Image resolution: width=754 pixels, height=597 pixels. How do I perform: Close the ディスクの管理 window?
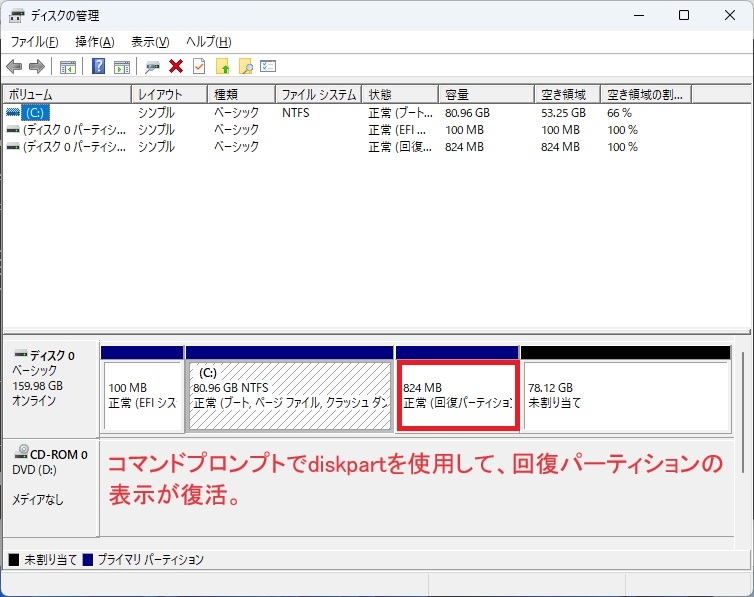[729, 15]
